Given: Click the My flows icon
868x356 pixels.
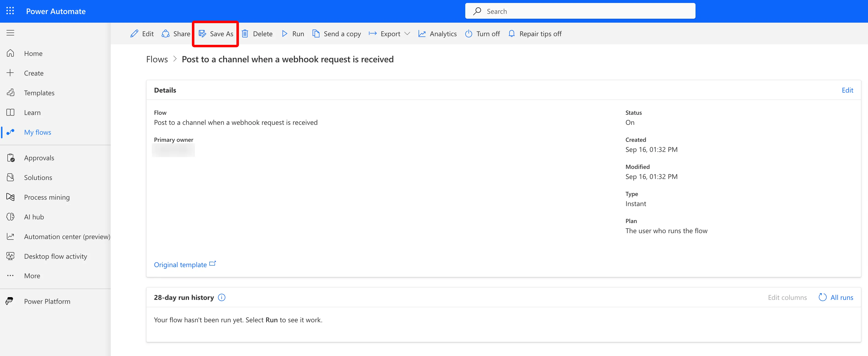Looking at the screenshot, I should 10,132.
